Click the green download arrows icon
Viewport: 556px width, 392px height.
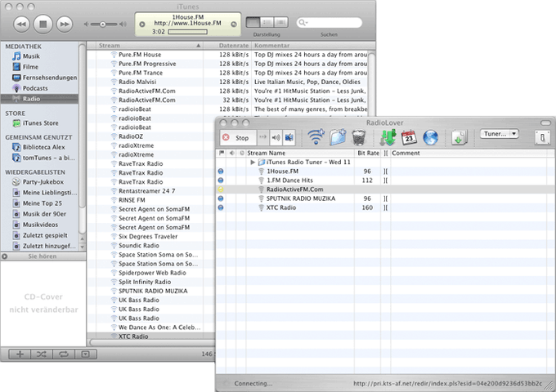point(388,137)
